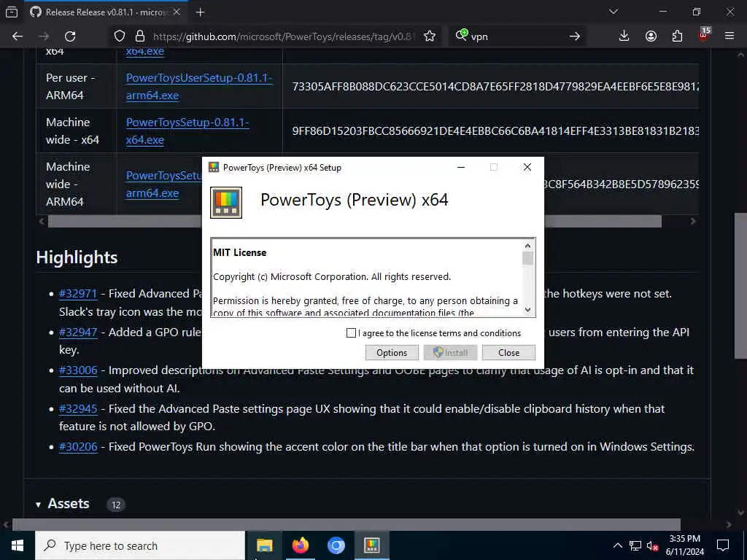The height and width of the screenshot is (560, 747).
Task: Open File Explorer from taskbar
Action: pyautogui.click(x=264, y=545)
